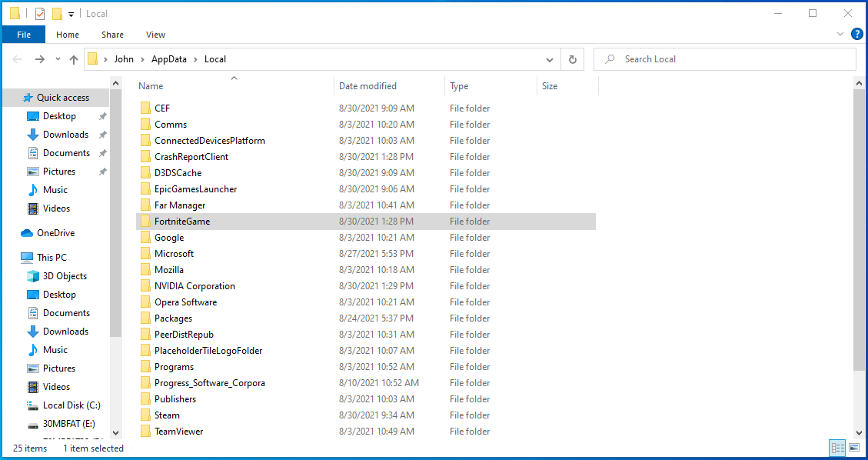Viewport: 868px width, 460px height.
Task: Switch to Details view layout
Action: click(x=837, y=448)
